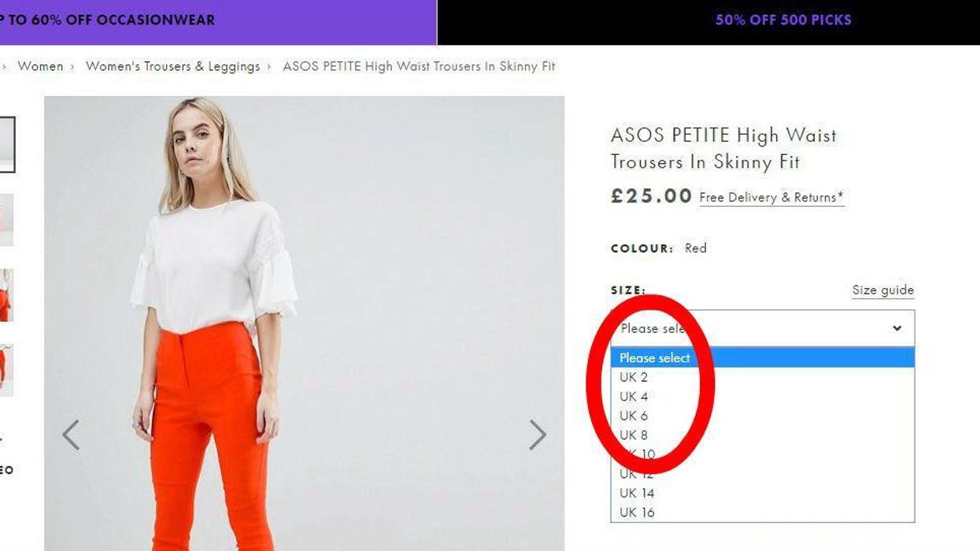The image size is (980, 551).
Task: Click the size dropdown chevron arrow
Action: [x=897, y=328]
